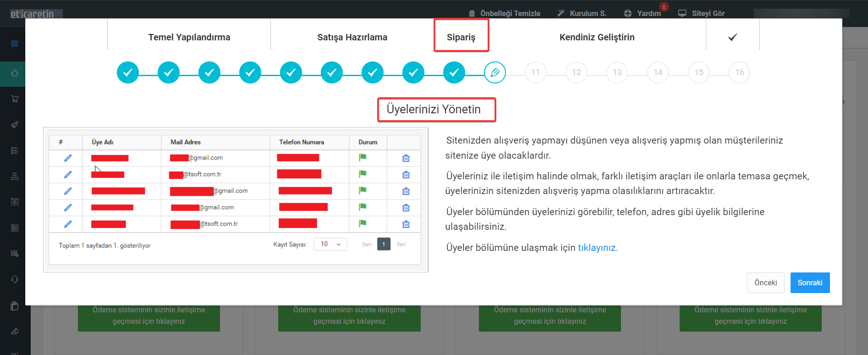The height and width of the screenshot is (355, 868).
Task: Switch to Sipariş tab
Action: (461, 37)
